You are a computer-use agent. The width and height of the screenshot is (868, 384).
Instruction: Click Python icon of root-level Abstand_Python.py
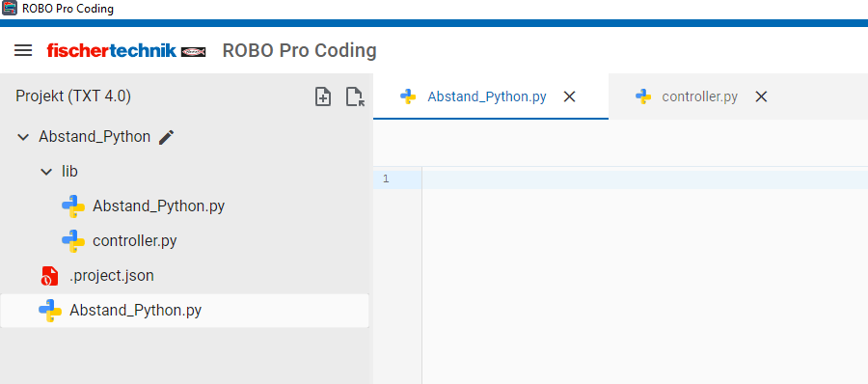click(x=50, y=311)
